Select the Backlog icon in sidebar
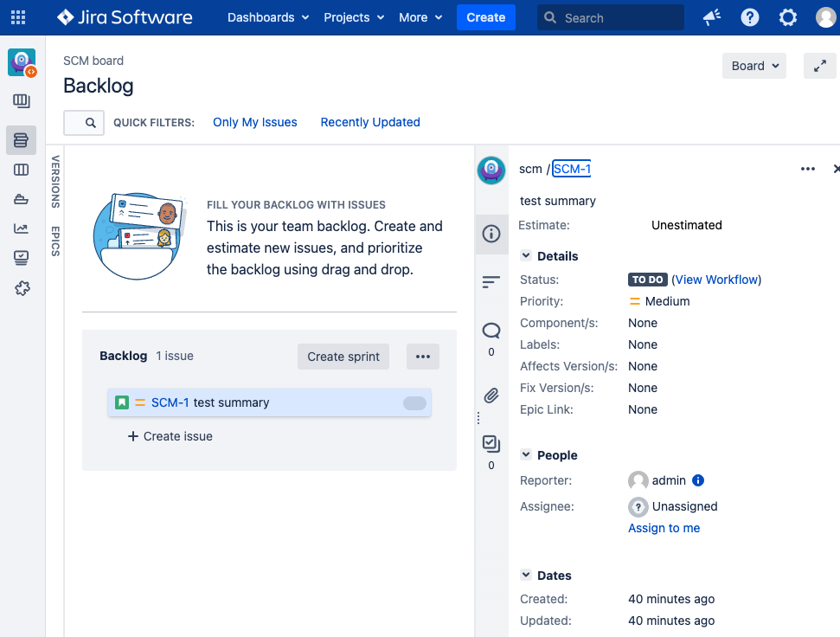840x637 pixels. (x=22, y=140)
